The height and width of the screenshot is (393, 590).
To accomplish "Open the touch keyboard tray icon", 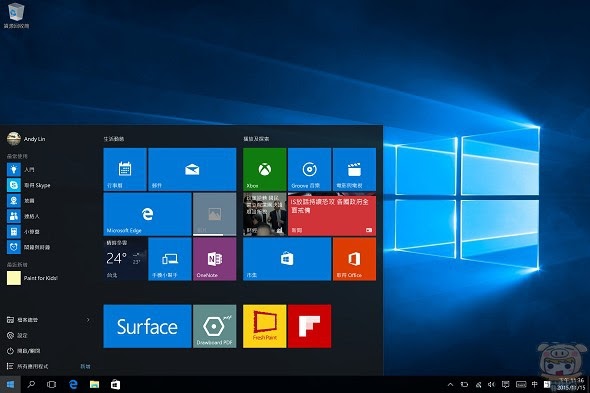I will click(x=521, y=385).
